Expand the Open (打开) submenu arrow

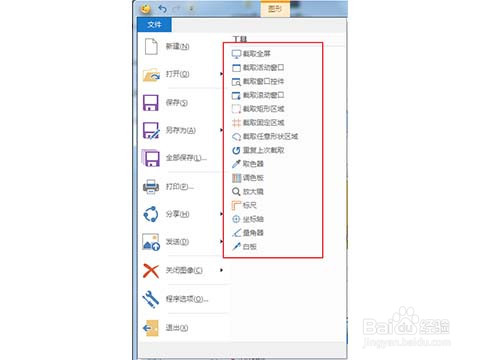(221, 74)
